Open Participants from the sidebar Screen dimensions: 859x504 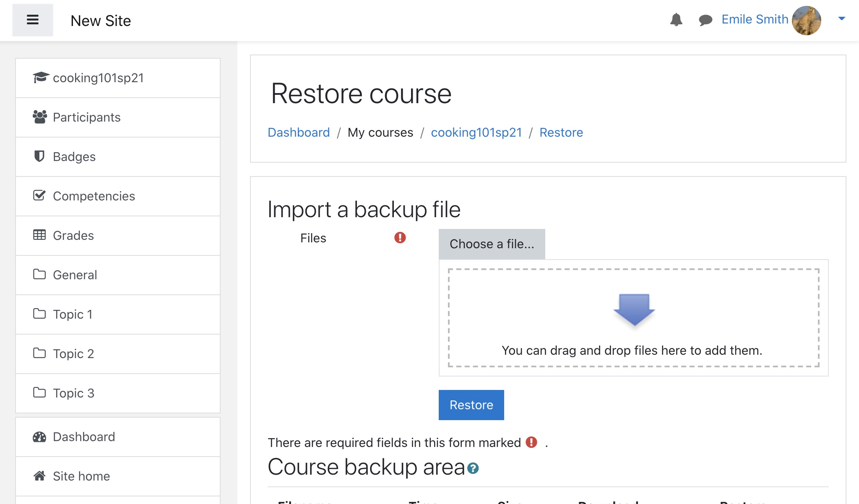point(86,117)
